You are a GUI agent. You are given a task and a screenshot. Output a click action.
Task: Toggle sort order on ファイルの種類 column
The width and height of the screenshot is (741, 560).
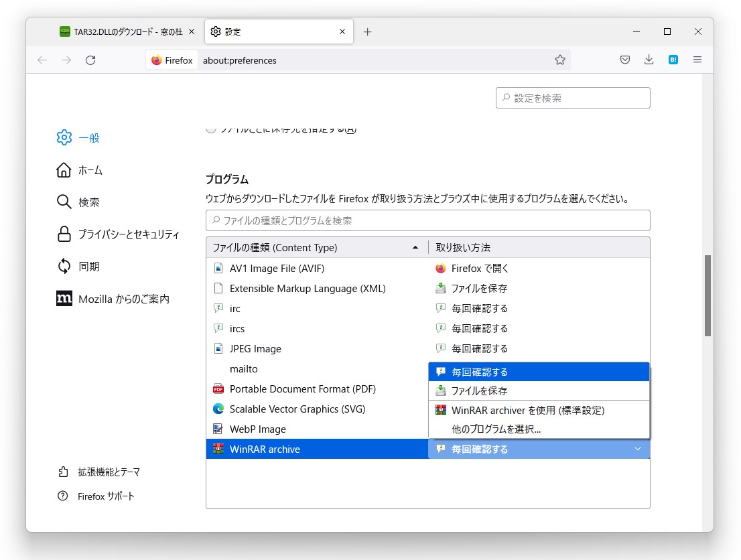coord(315,247)
